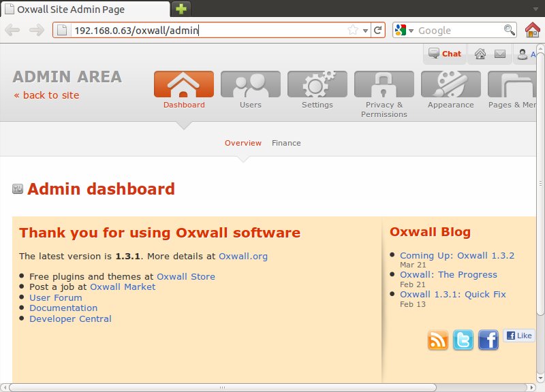The image size is (545, 392).
Task: Click the vertical scrollbar thumb
Action: (x=540, y=182)
